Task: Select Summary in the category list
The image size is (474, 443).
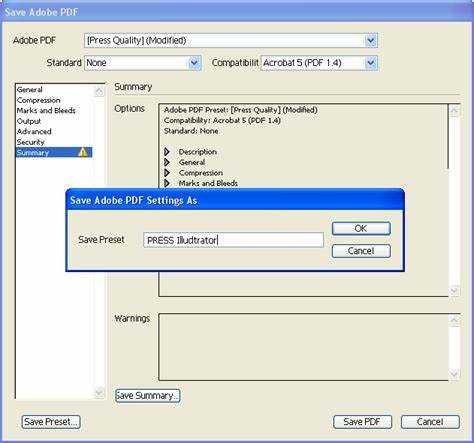Action: pos(54,152)
